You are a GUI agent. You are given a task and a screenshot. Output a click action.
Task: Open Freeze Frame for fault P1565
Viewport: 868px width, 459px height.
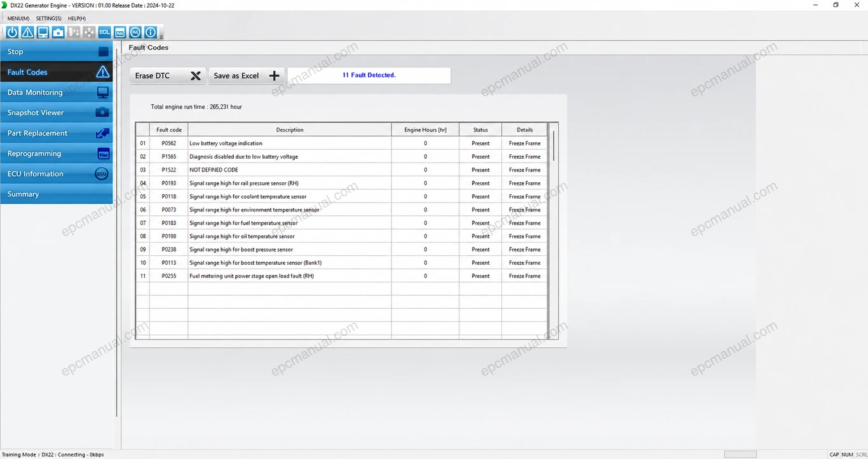(525, 157)
